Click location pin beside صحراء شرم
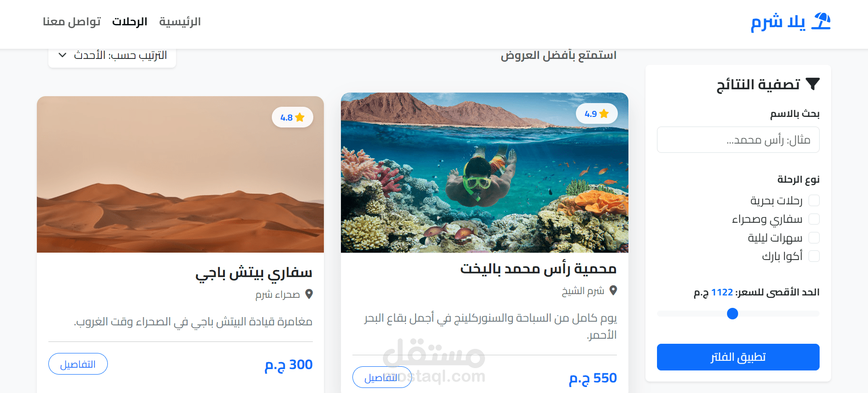Viewport: 868px width, 393px height. tap(309, 294)
